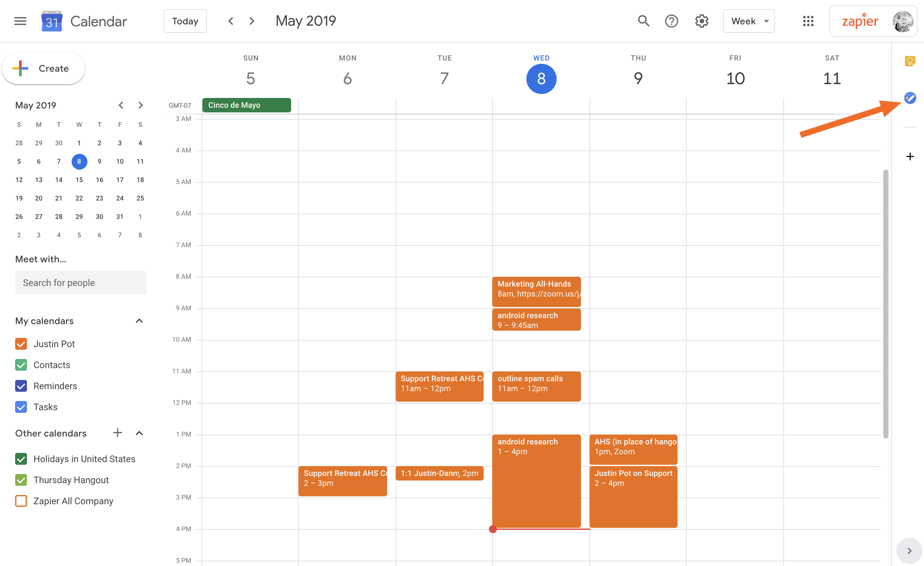
Task: Click the create new event plus icon
Action: point(910,156)
